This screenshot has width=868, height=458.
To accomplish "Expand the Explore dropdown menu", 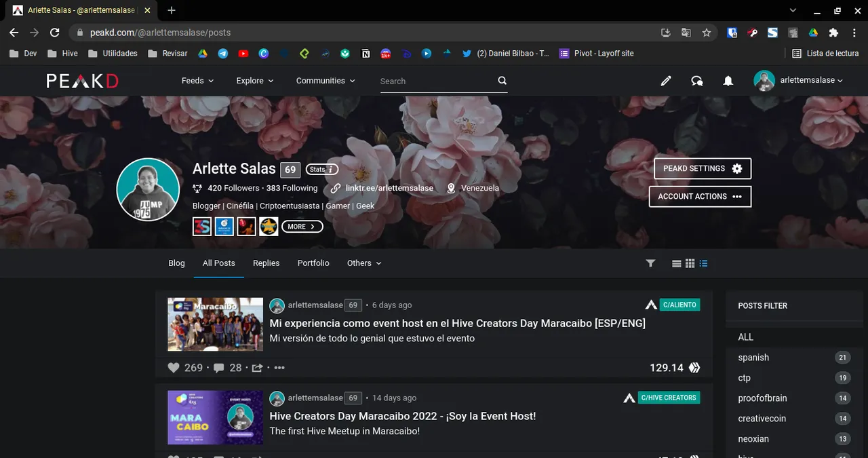I will coord(255,81).
